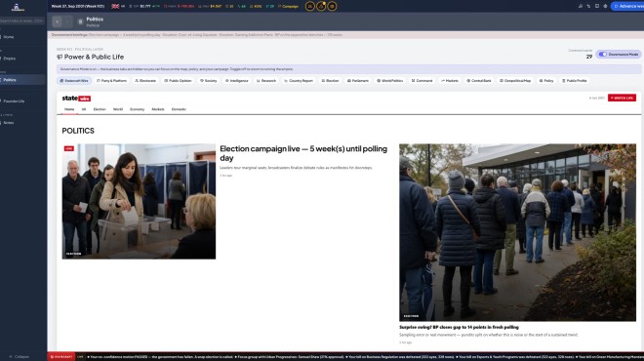Click the red WATCH LIVE button
This screenshot has width=644, height=361.
click(622, 98)
